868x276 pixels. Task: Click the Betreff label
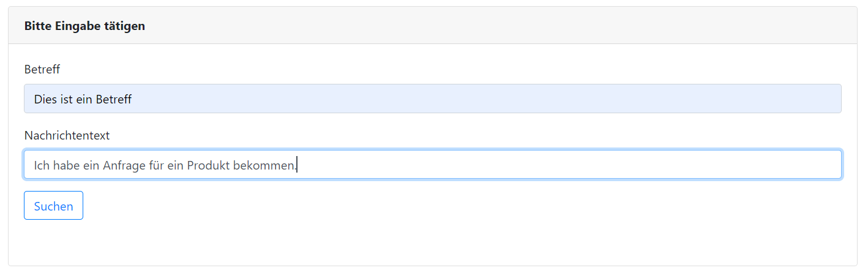point(42,70)
